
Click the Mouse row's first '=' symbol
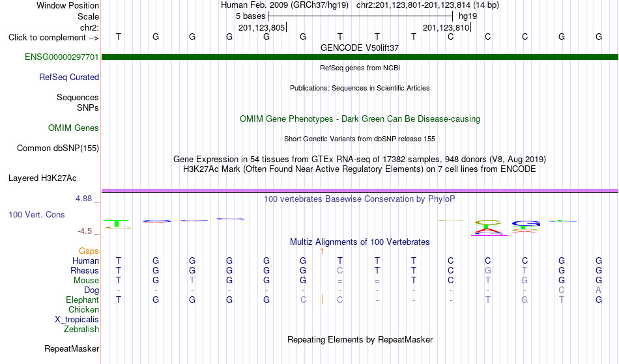click(340, 281)
